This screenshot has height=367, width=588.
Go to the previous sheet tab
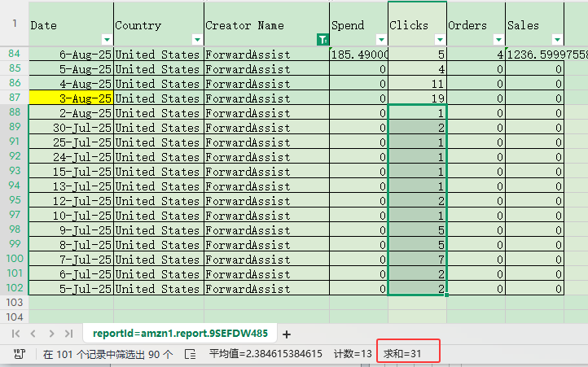point(33,334)
